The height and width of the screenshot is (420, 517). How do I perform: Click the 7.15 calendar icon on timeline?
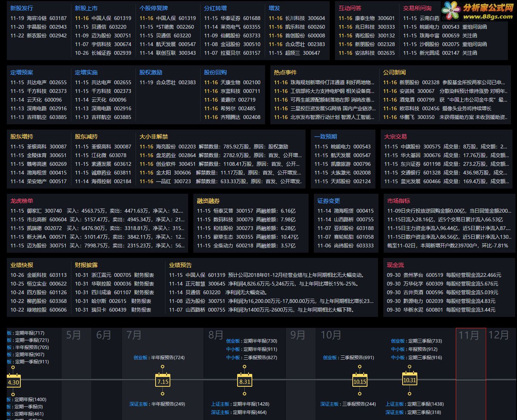coord(163,381)
